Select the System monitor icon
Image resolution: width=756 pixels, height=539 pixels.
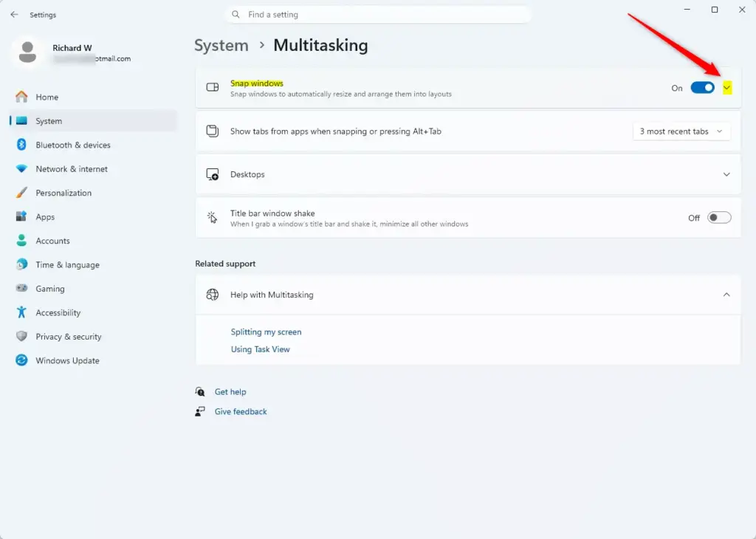21,121
